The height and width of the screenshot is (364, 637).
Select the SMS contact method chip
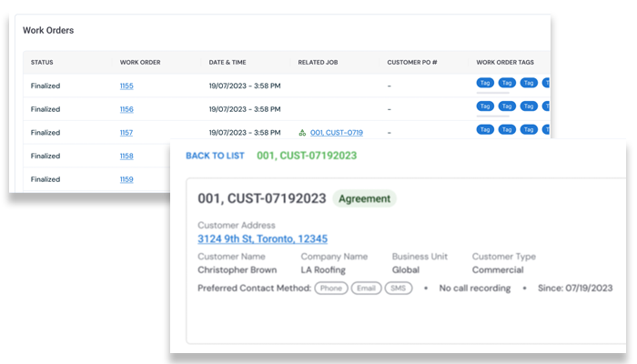pyautogui.click(x=398, y=288)
